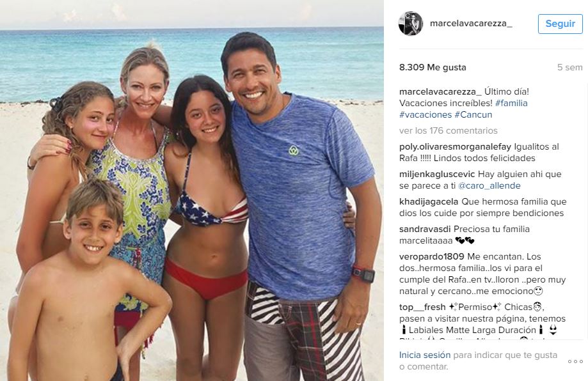Click the family beach photo
Screen dimensions: 588x381
pos(191,190)
